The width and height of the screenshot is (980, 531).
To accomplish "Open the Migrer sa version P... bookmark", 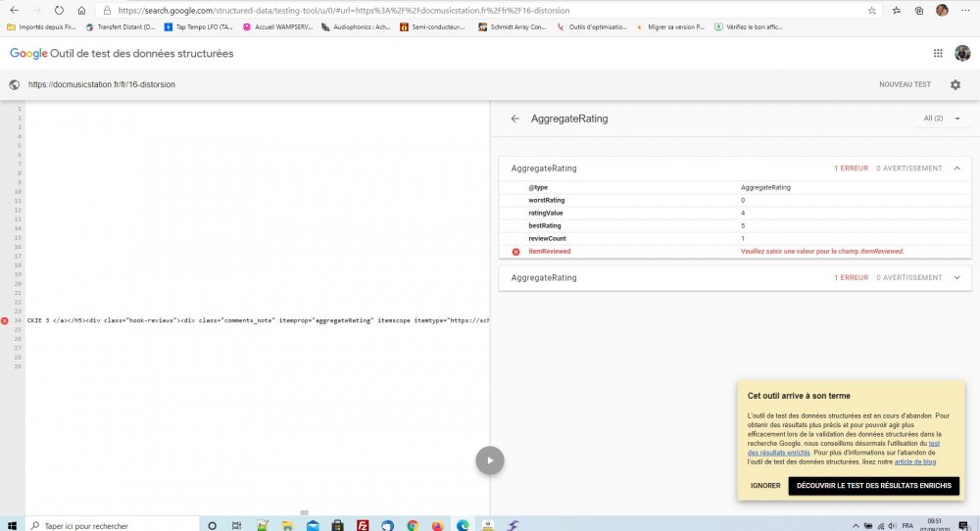I will click(670, 26).
